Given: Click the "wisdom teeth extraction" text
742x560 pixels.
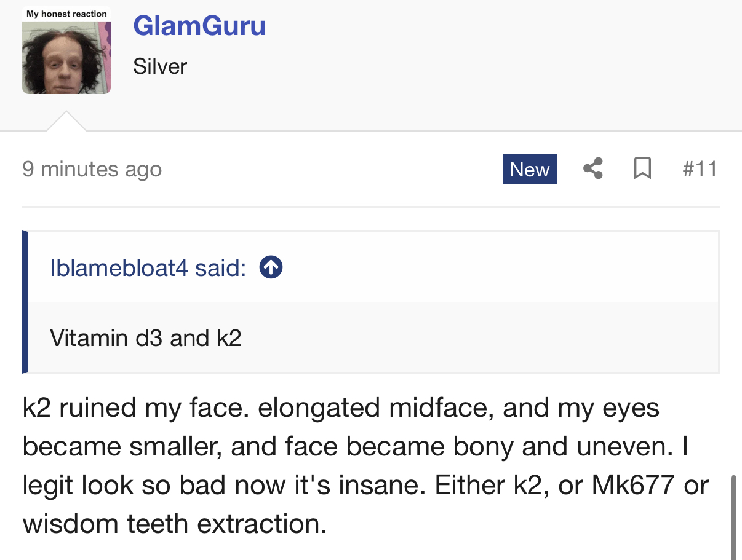Looking at the screenshot, I should (174, 524).
